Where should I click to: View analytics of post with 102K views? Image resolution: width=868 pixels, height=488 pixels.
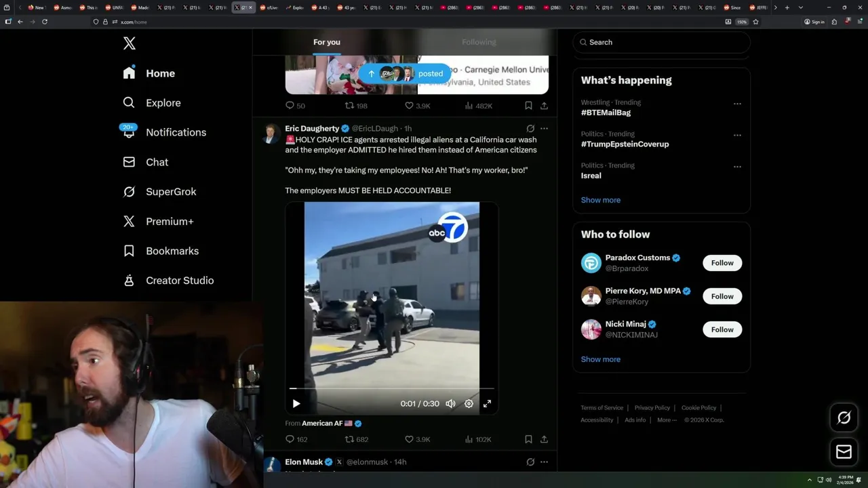tap(478, 439)
